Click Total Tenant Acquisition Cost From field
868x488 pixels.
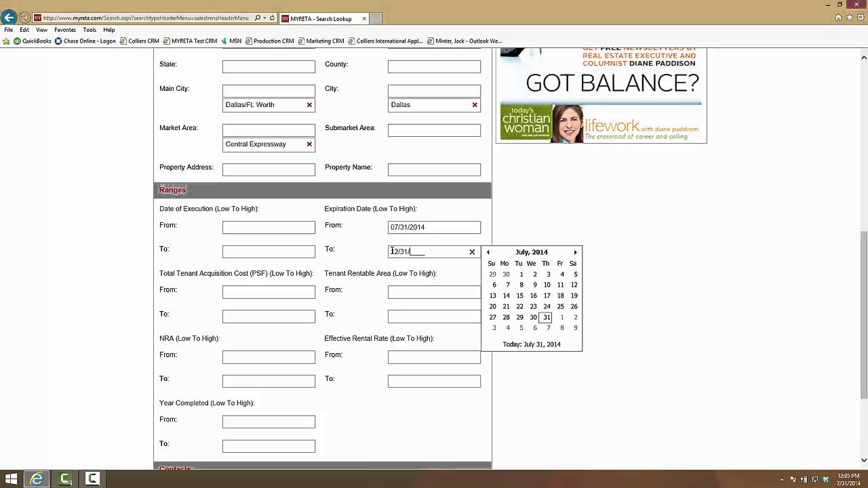(x=269, y=292)
